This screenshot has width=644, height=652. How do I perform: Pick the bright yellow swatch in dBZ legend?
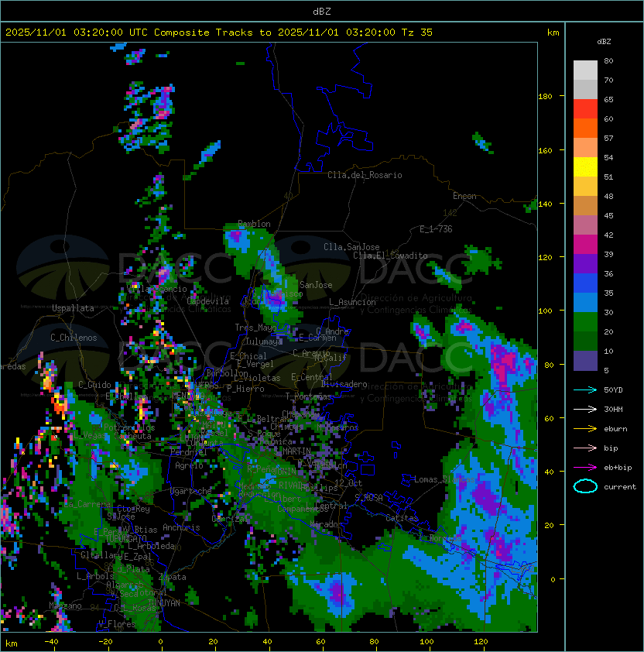click(x=585, y=166)
